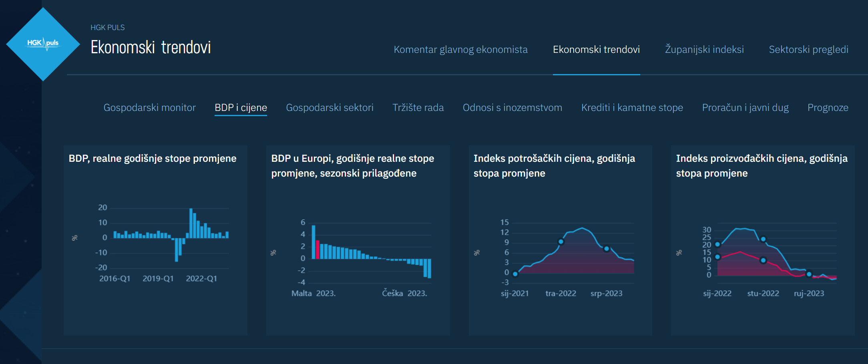Click the Češka 2023. axis label
This screenshot has width=868, height=364.
[404, 294]
